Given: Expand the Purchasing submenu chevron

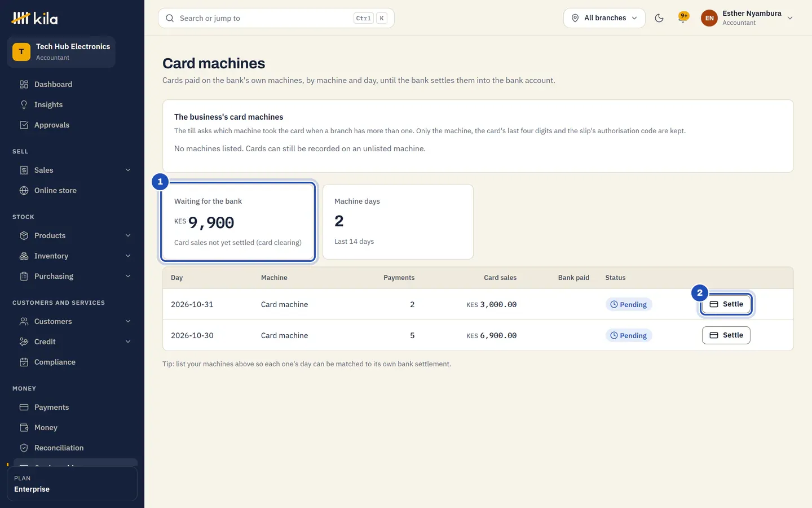Looking at the screenshot, I should [128, 276].
